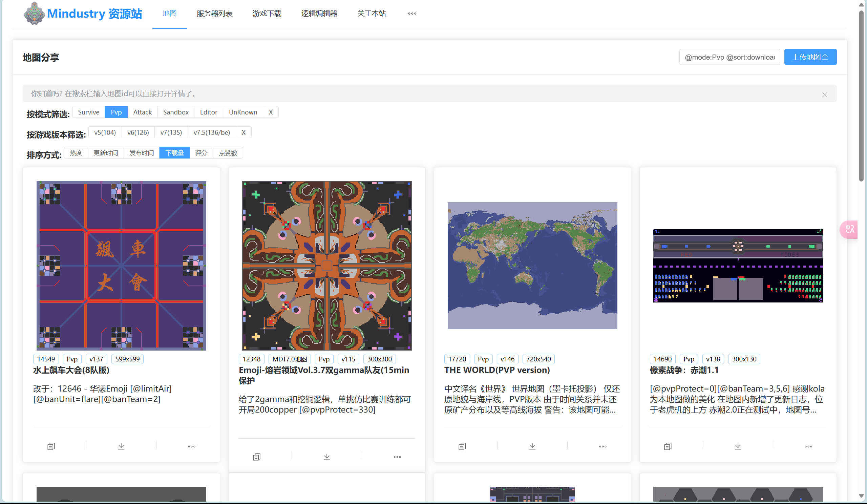Clear mode filters with the X button
The width and height of the screenshot is (867, 504).
[x=270, y=112]
